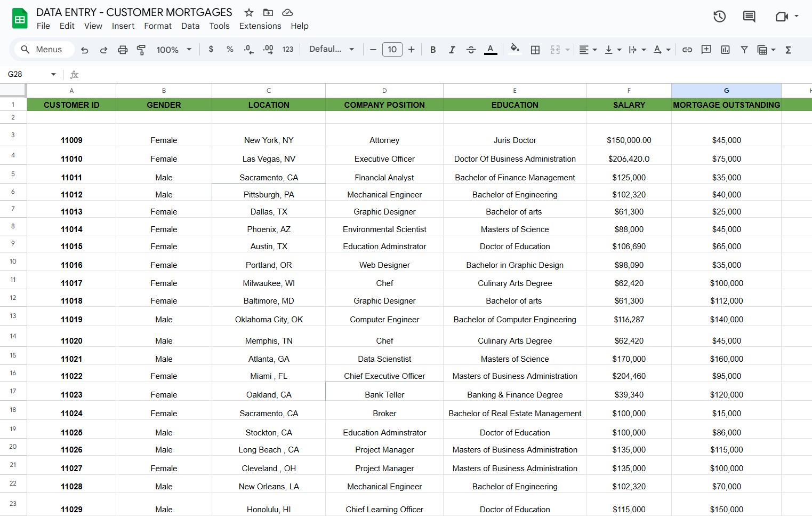
Task: Click the merge cells icon
Action: point(555,50)
